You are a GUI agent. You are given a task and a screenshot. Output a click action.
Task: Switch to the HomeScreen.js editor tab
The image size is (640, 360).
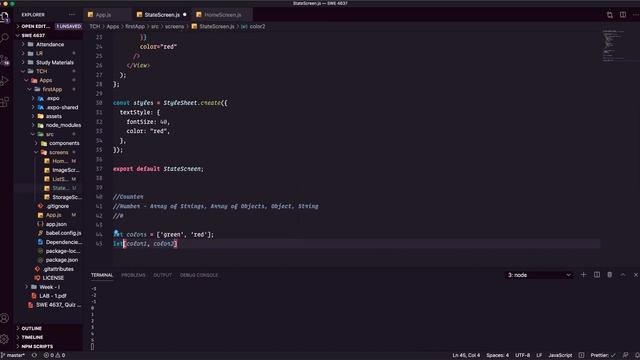[x=222, y=15]
